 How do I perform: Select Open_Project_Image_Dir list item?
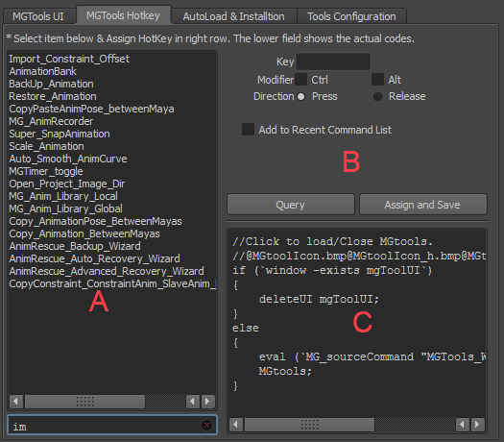click(67, 184)
